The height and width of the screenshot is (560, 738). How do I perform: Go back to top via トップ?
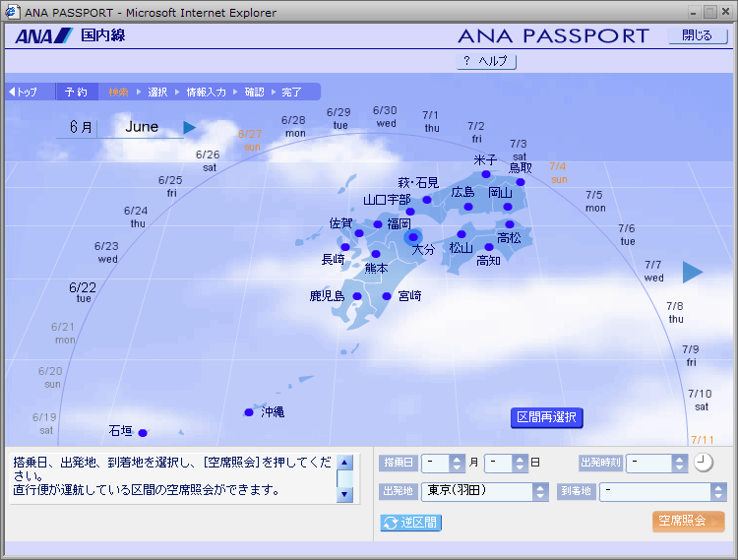click(x=24, y=93)
